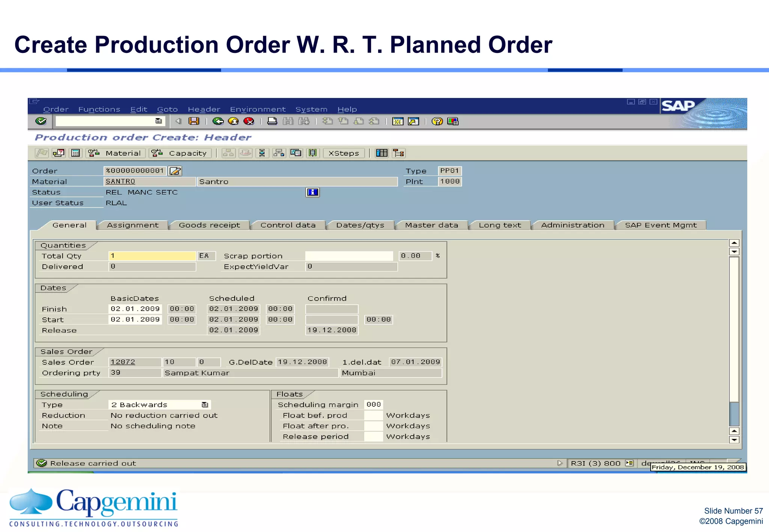Viewport: 769px width, 532px height.
Task: Click the Print icon
Action: [x=272, y=121]
